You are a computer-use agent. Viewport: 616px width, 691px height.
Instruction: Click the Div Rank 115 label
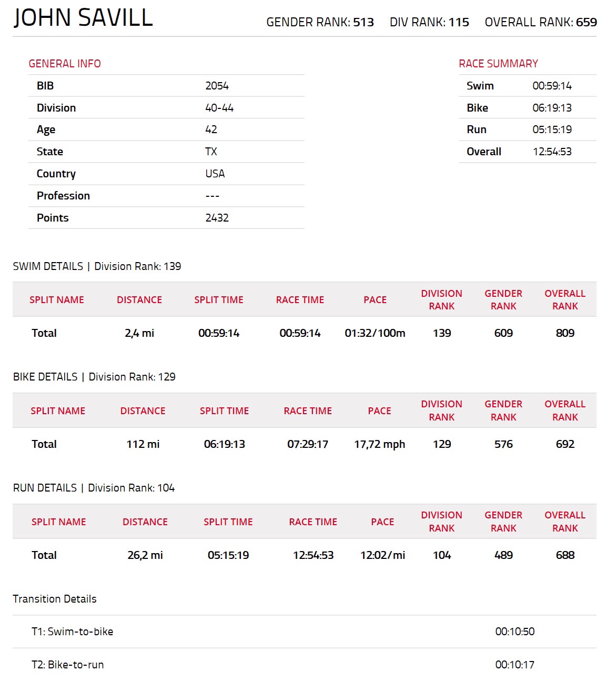click(429, 22)
